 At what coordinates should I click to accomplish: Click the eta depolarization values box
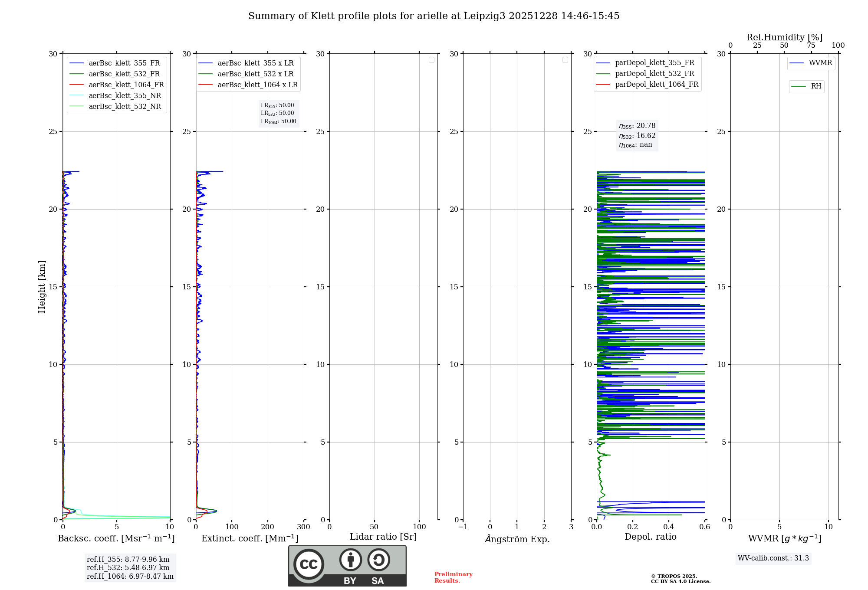tap(637, 135)
